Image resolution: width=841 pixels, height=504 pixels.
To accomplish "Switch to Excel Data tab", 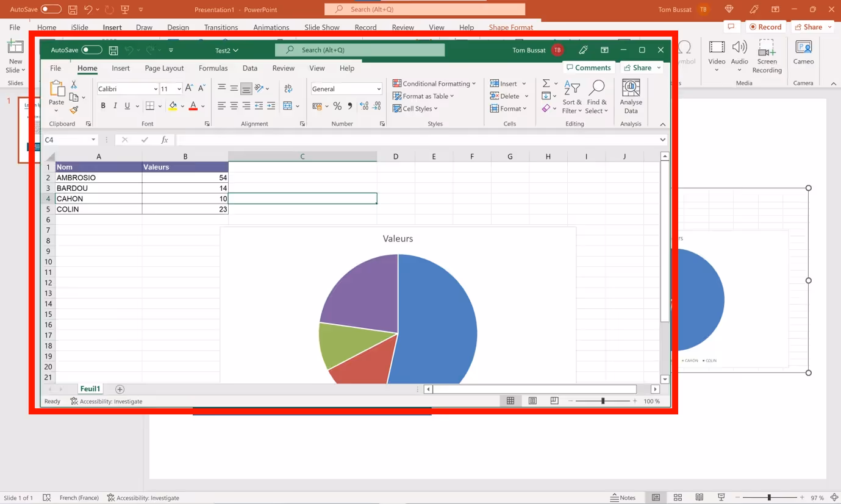I will click(250, 68).
